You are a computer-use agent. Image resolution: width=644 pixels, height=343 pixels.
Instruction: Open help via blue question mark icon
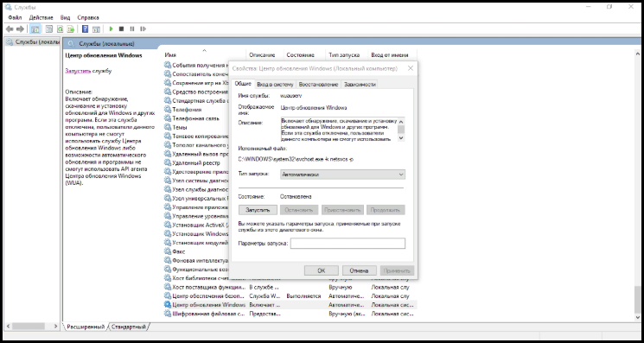point(85,29)
